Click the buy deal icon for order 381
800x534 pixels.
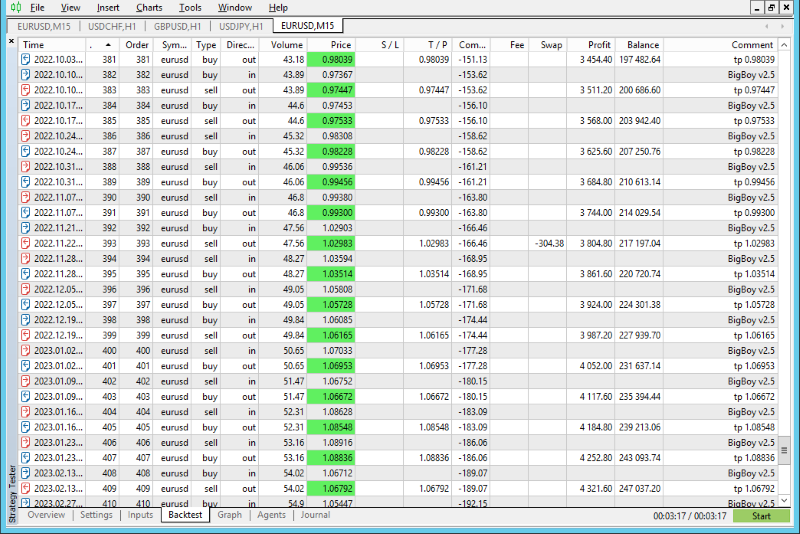coord(26,60)
